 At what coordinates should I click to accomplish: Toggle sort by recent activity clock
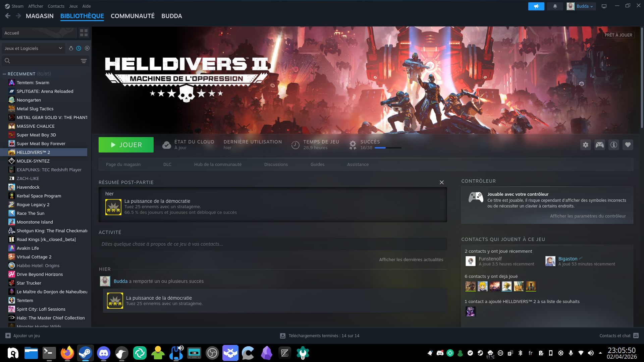pos(78,48)
